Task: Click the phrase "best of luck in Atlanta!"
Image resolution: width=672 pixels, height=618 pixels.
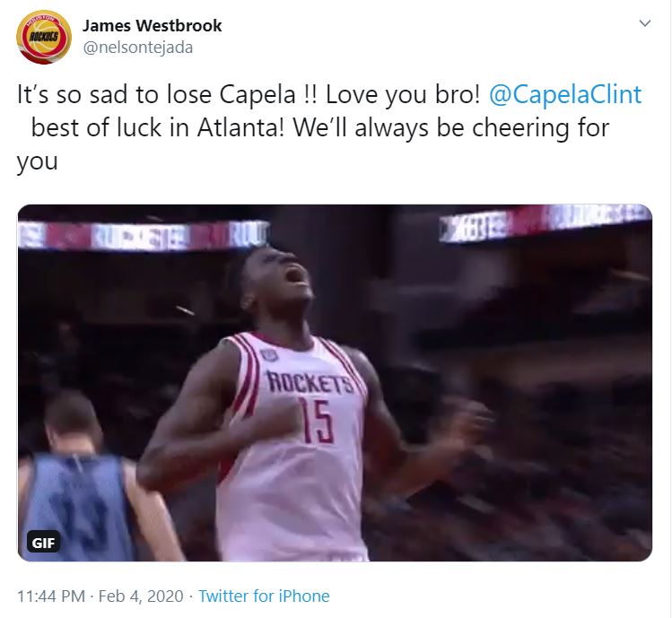Action: [x=158, y=127]
